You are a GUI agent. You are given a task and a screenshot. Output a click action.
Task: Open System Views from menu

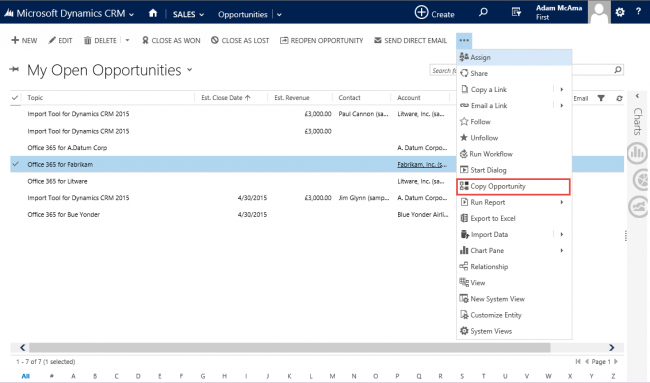(514, 331)
